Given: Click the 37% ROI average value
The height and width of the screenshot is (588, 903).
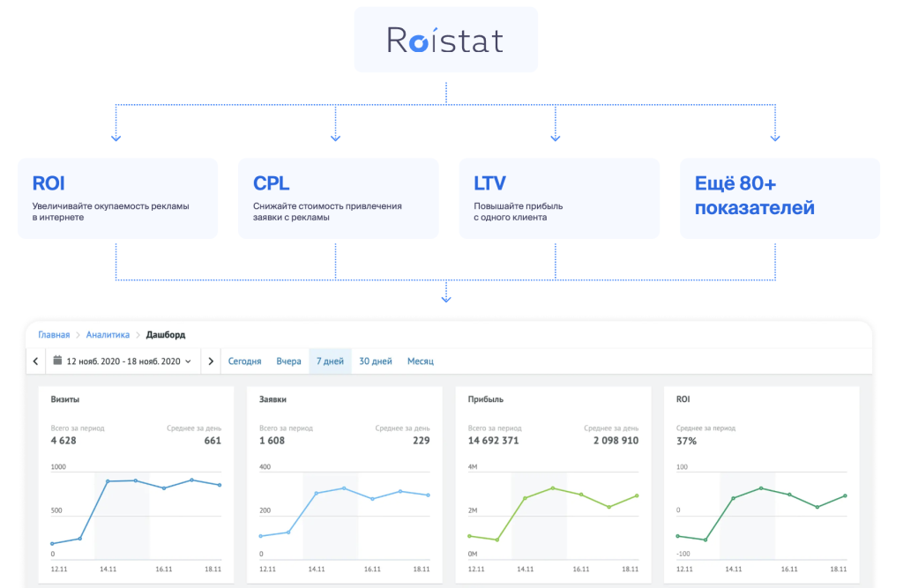Looking at the screenshot, I should (x=686, y=441).
